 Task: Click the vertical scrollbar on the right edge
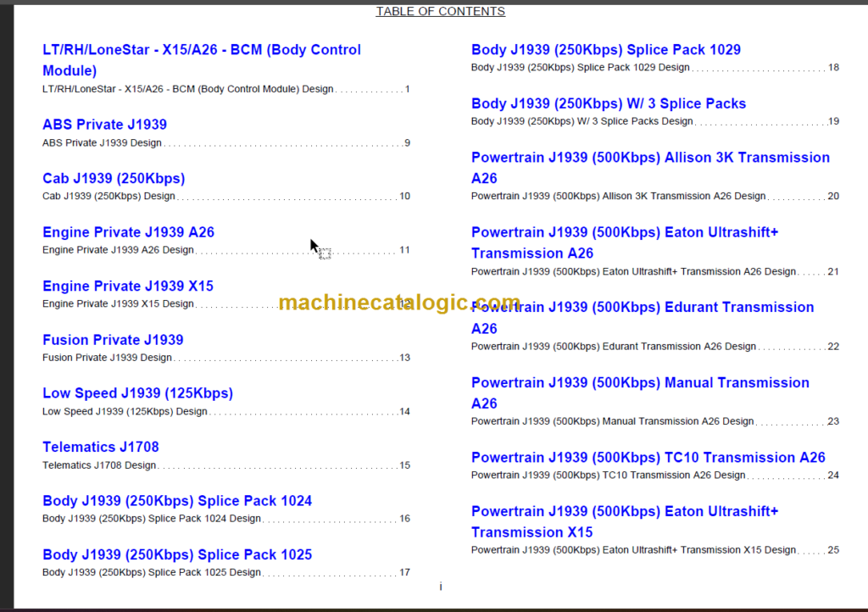(x=863, y=305)
